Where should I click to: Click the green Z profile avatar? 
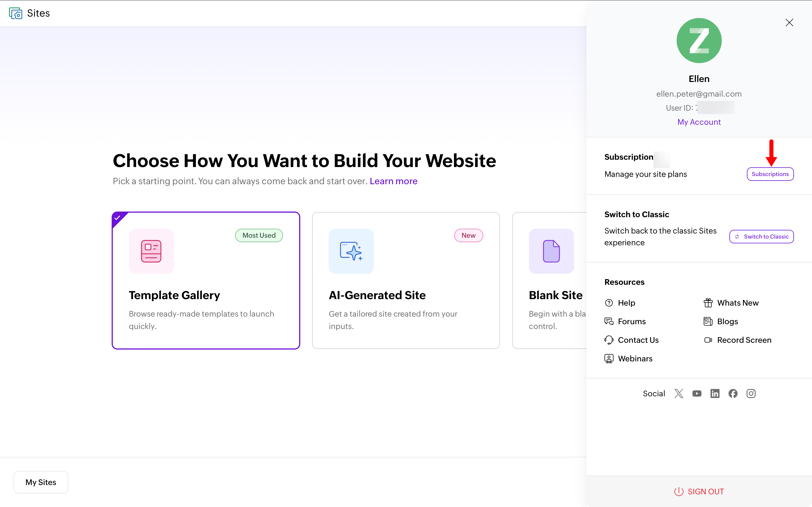699,41
